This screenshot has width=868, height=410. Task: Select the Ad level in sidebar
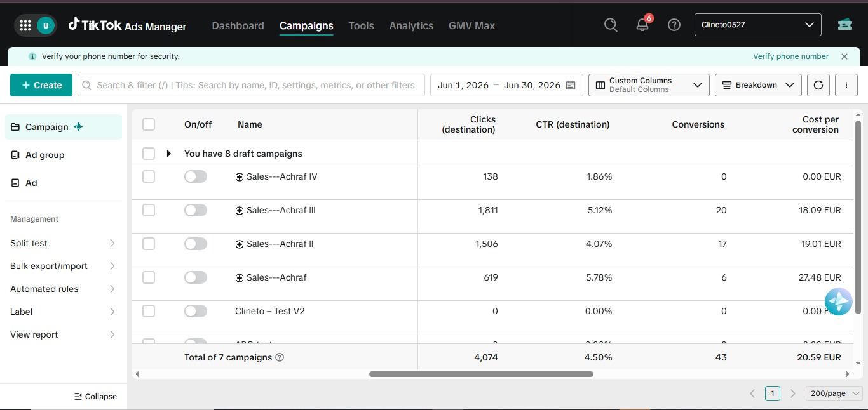coord(64,183)
